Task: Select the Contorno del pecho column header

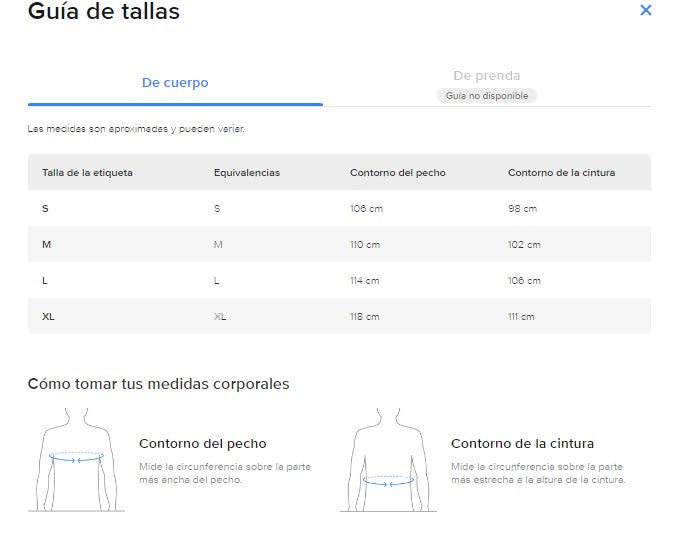Action: point(397,173)
